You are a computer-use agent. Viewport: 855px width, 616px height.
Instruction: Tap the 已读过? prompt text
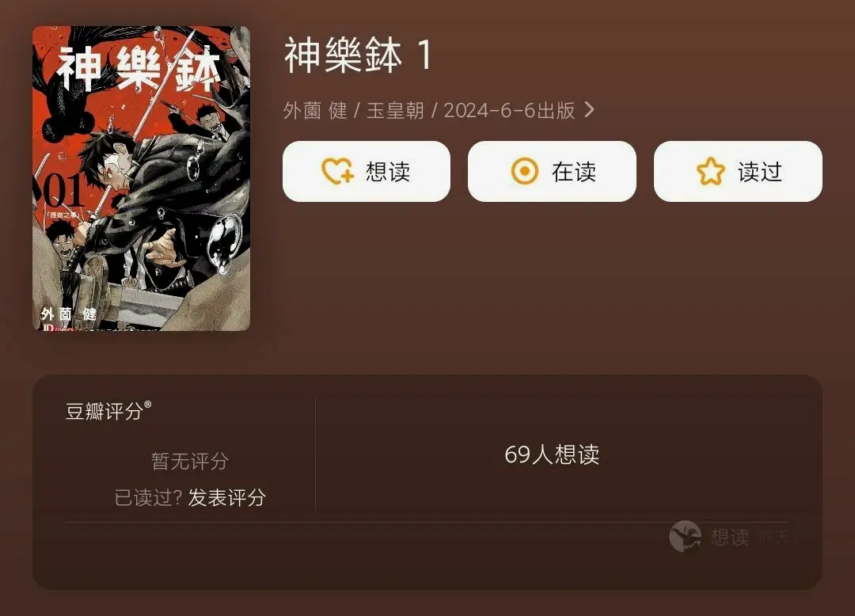(148, 497)
